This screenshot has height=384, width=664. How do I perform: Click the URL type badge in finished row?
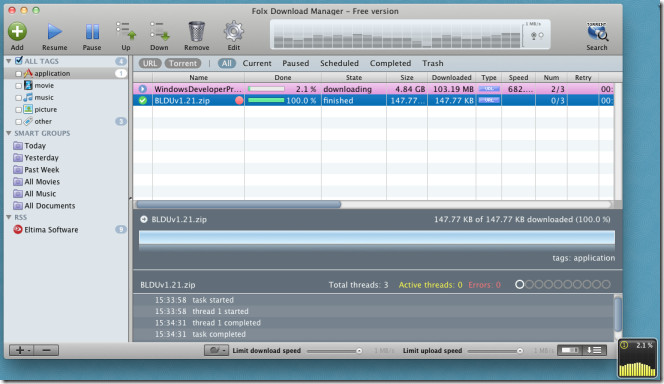click(x=489, y=100)
